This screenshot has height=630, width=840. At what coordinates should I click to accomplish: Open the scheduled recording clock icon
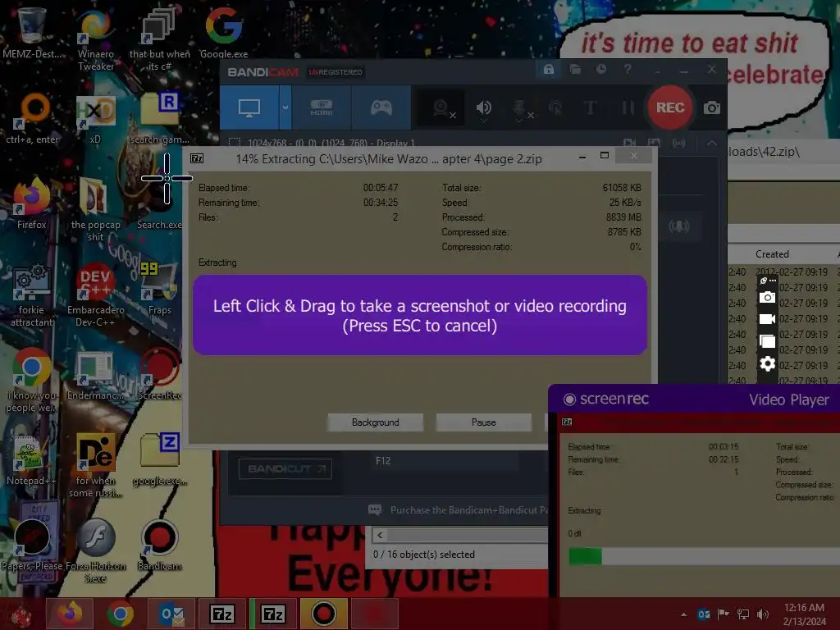tap(601, 69)
